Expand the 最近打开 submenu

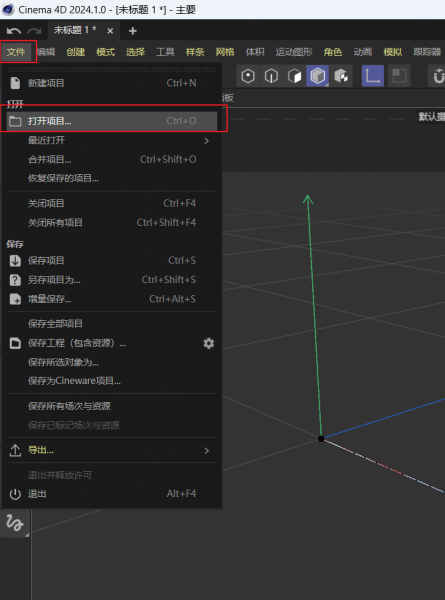[112, 140]
